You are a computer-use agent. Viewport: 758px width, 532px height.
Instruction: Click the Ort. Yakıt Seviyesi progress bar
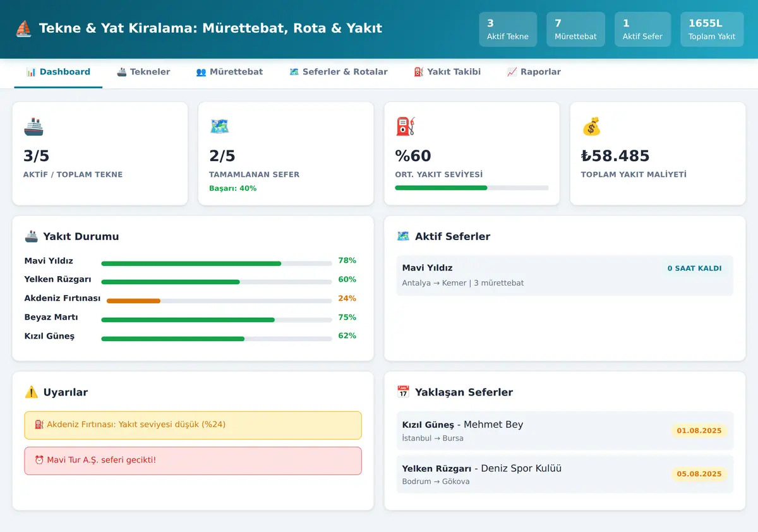(472, 188)
